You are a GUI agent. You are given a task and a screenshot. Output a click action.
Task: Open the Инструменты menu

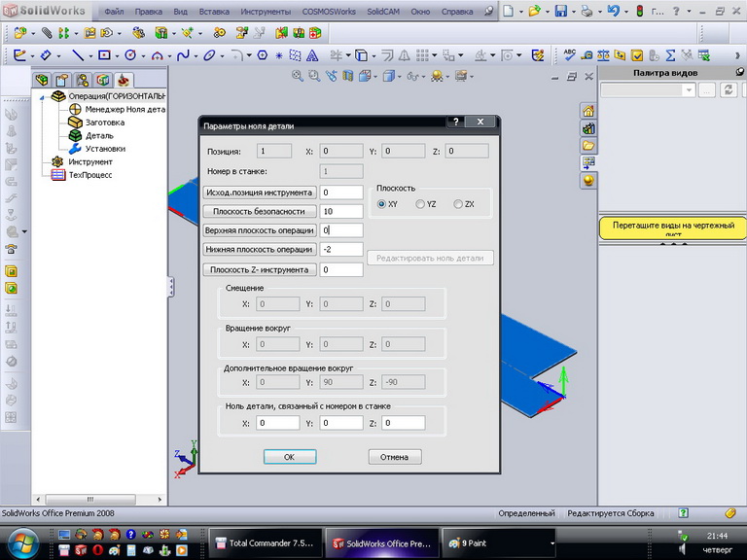coord(267,13)
